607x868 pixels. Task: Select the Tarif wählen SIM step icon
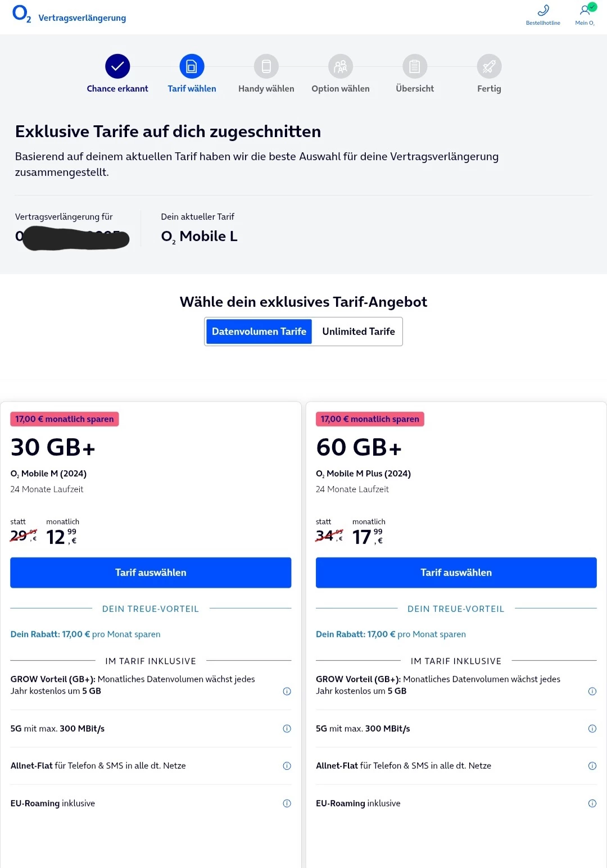[x=192, y=66]
